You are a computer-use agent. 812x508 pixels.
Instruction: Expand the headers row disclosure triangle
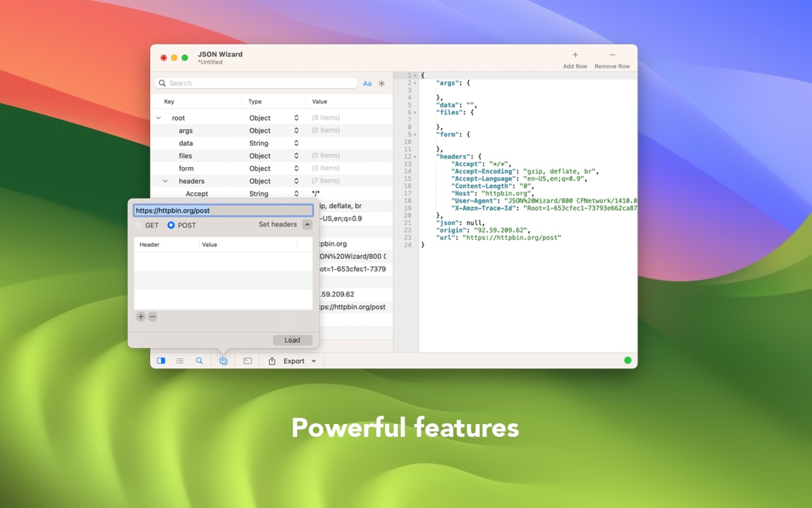pos(165,181)
